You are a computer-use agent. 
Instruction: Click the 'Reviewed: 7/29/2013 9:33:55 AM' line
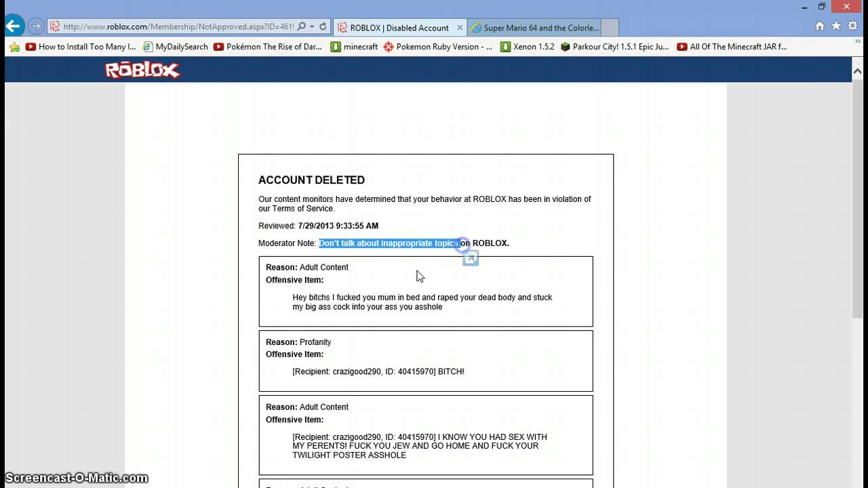coord(318,226)
